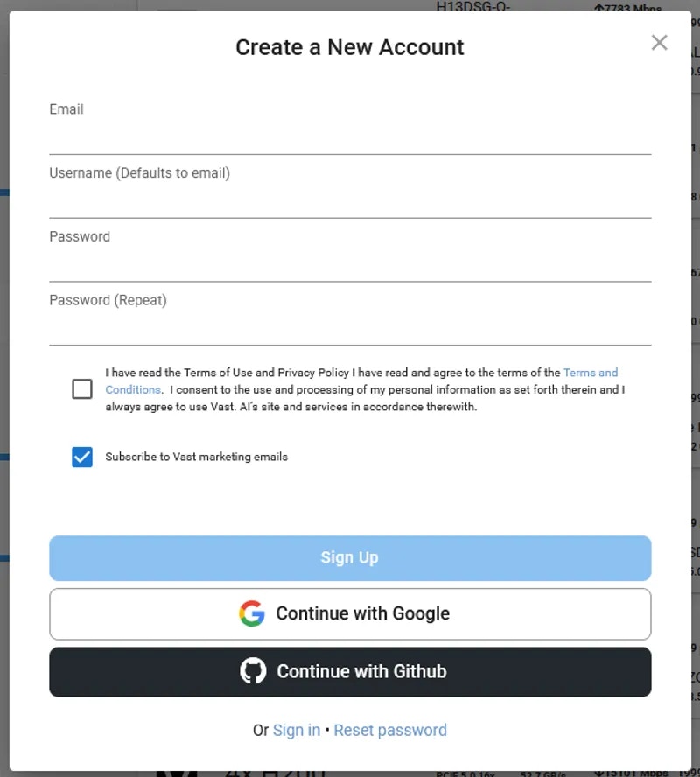Click the Email field label

tap(66, 109)
